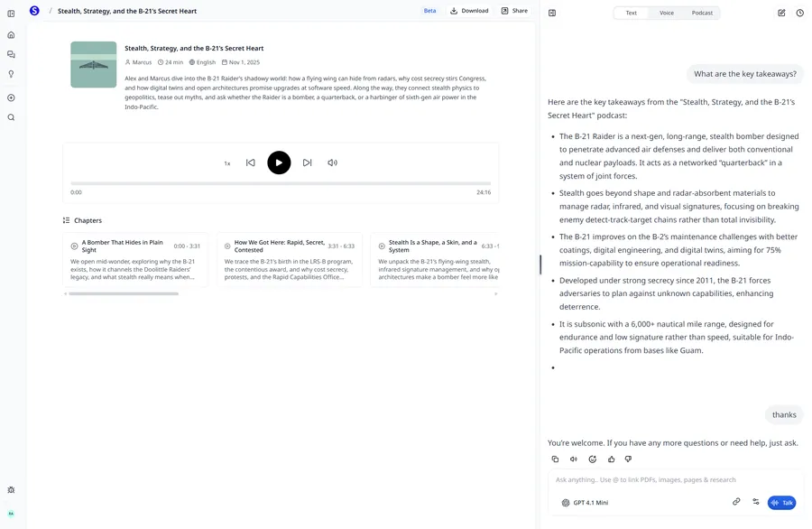Open chat history via the clock icon
Screen dimensions: 812x529
click(799, 13)
